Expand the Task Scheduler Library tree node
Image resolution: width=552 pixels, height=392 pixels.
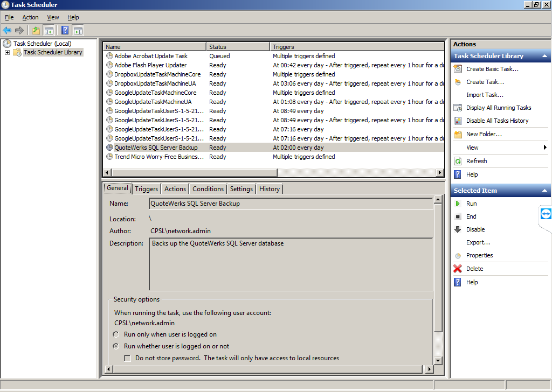tap(7, 52)
